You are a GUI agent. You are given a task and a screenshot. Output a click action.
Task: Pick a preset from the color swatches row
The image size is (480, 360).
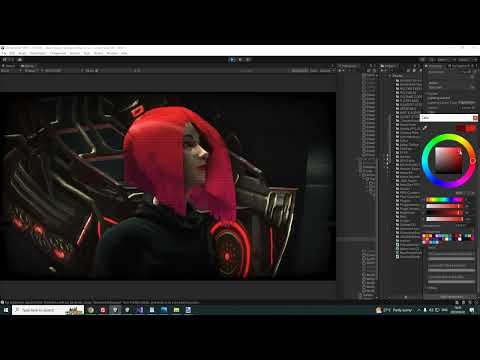point(448,238)
